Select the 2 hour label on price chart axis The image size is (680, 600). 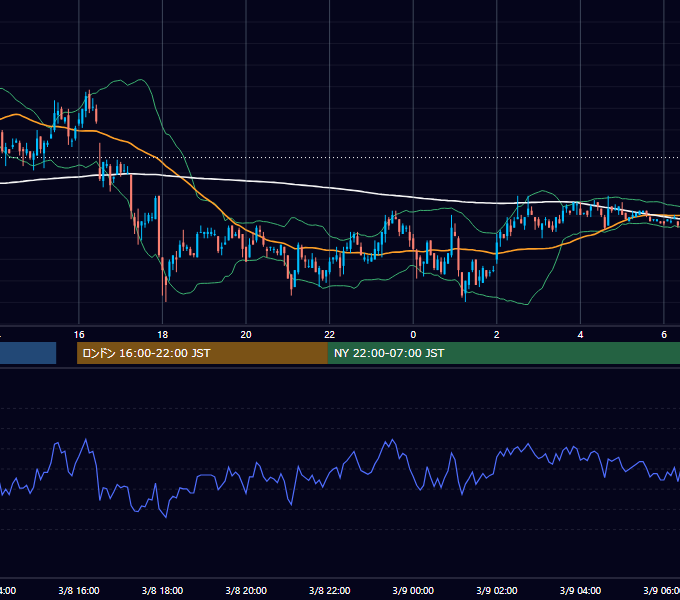point(497,335)
